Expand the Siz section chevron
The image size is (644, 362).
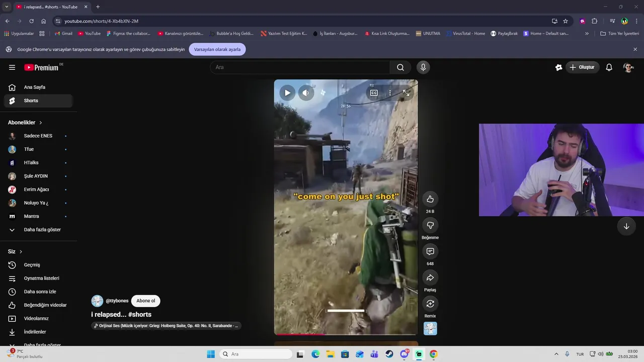(x=21, y=251)
